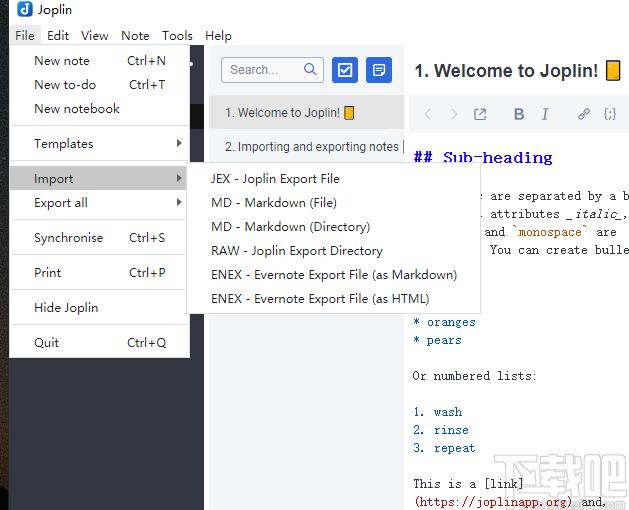The height and width of the screenshot is (510, 629).
Task: Expand the Import submenu arrow
Action: 179,178
